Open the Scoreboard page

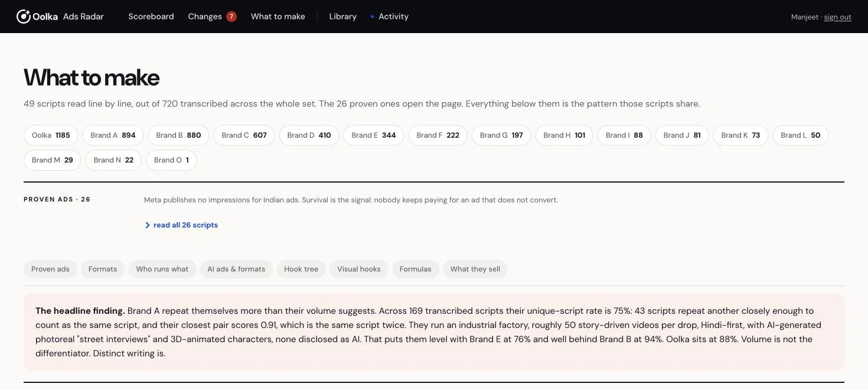(151, 17)
